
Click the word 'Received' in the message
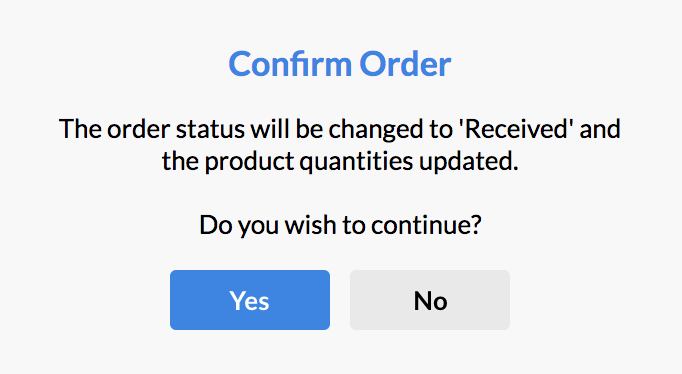[x=517, y=129]
